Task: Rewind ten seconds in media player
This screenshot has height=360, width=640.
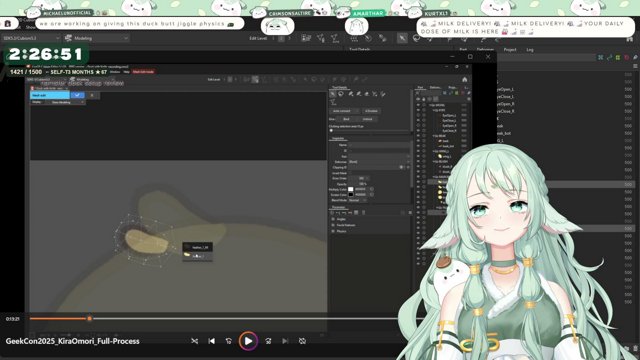Action: coord(229,341)
